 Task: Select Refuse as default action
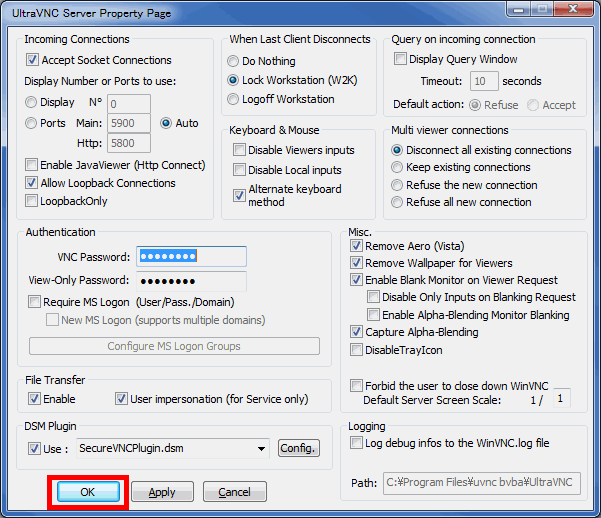475,105
